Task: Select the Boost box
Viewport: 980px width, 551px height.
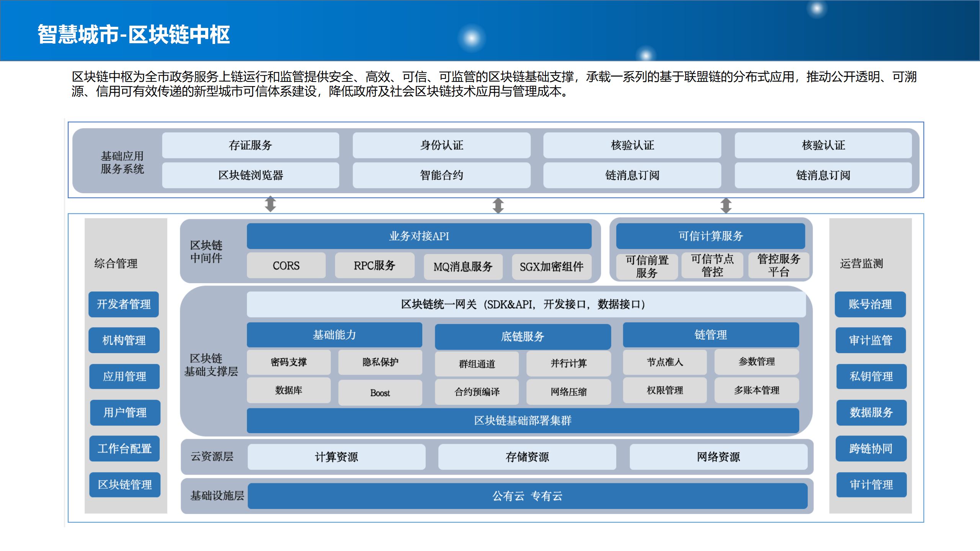Action: tap(380, 393)
